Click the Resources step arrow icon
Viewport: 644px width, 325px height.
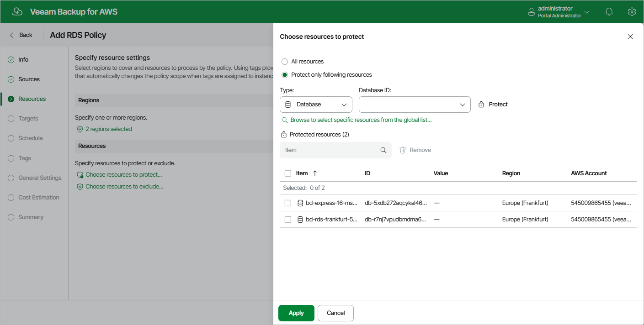(11, 99)
